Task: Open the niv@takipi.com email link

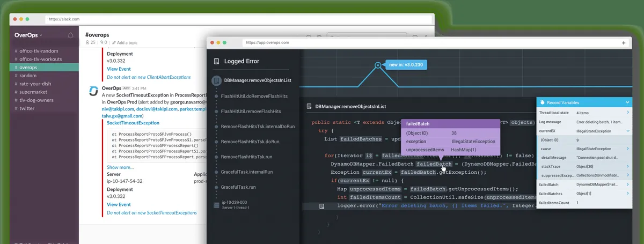Action: 118,108
